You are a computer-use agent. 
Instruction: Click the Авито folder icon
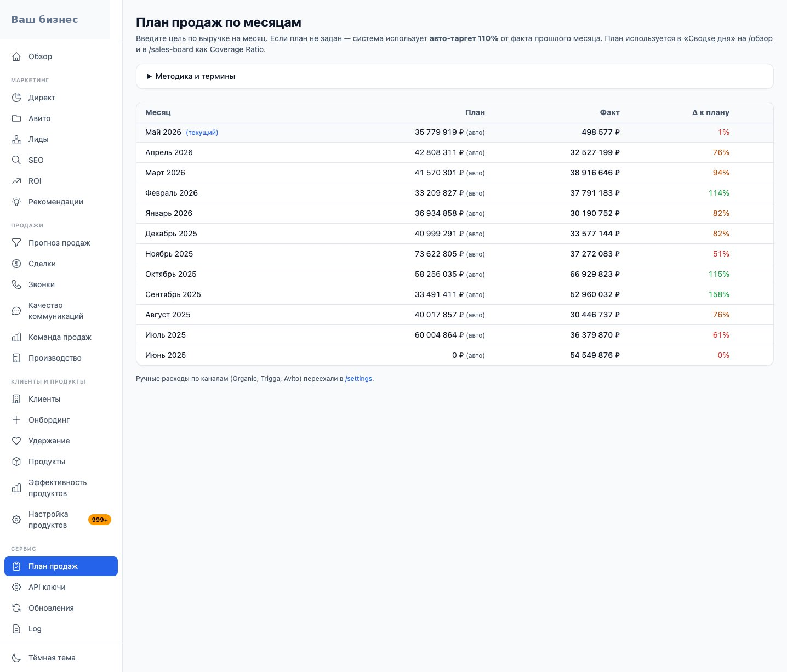coord(16,118)
